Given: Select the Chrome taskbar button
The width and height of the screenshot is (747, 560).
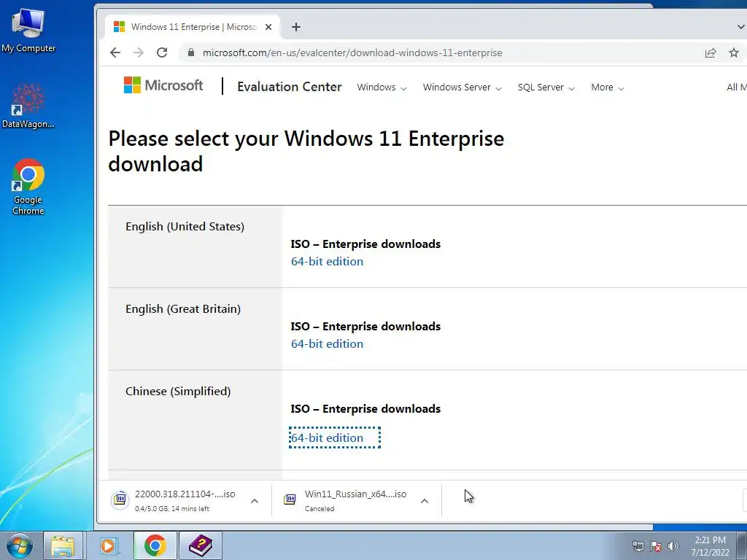Looking at the screenshot, I should 155,545.
